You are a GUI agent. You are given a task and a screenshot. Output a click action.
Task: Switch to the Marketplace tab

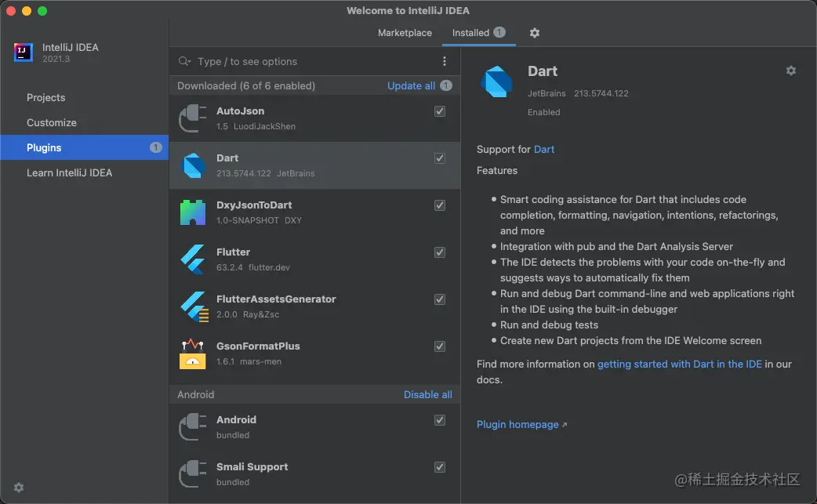405,33
